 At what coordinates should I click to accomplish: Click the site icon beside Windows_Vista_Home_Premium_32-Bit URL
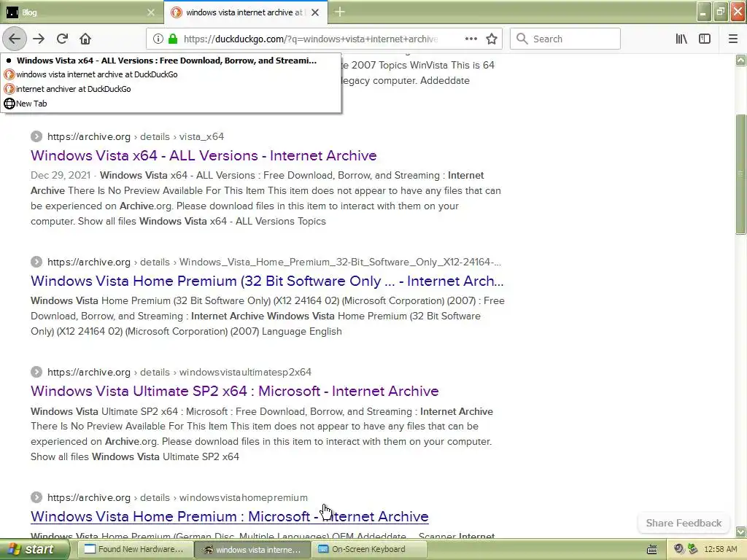(x=36, y=262)
